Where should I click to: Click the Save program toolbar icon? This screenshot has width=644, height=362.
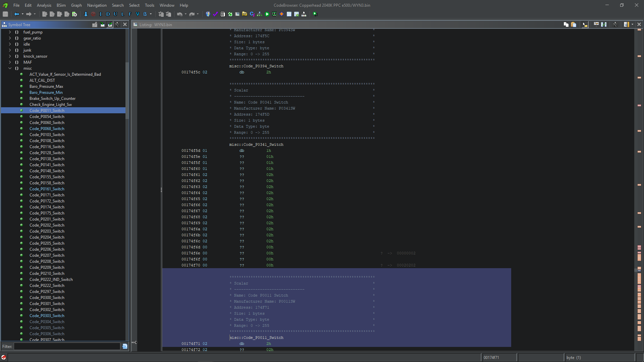(x=5, y=14)
